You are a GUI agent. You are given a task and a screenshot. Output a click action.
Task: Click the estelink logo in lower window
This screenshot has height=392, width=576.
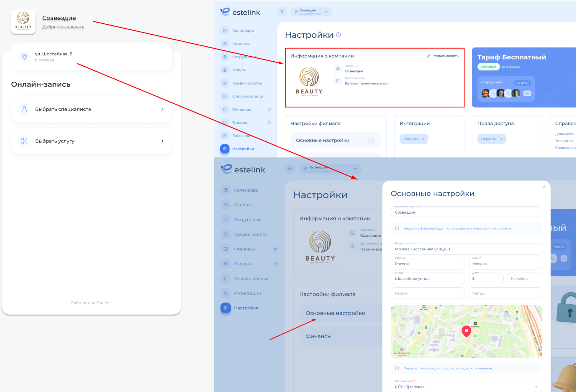point(243,169)
